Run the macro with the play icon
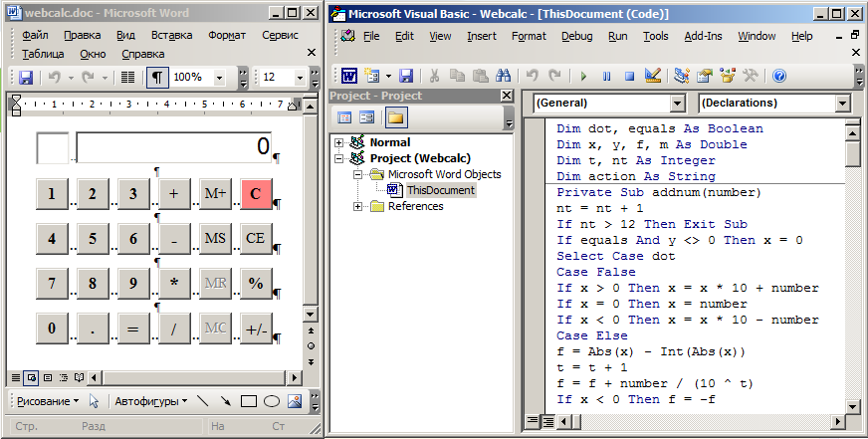This screenshot has width=868, height=439. [x=583, y=76]
